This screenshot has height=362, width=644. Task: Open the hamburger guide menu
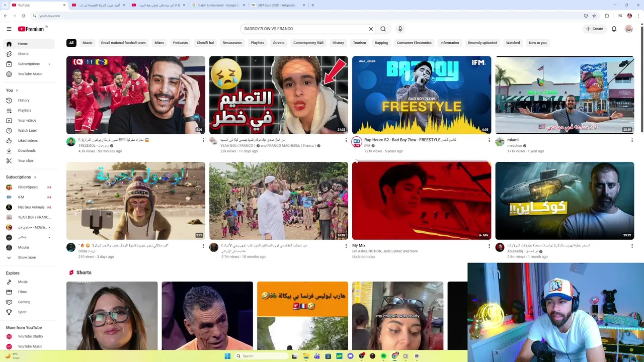tap(9, 29)
